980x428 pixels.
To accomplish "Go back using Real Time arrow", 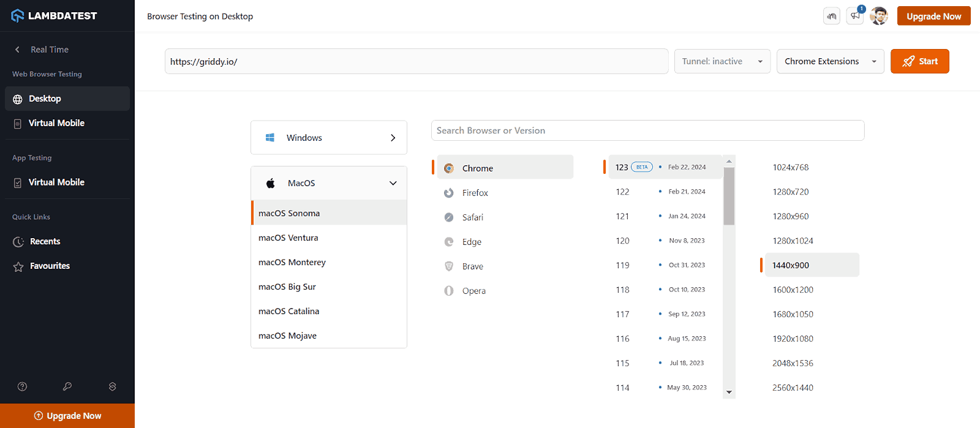I will [17, 50].
